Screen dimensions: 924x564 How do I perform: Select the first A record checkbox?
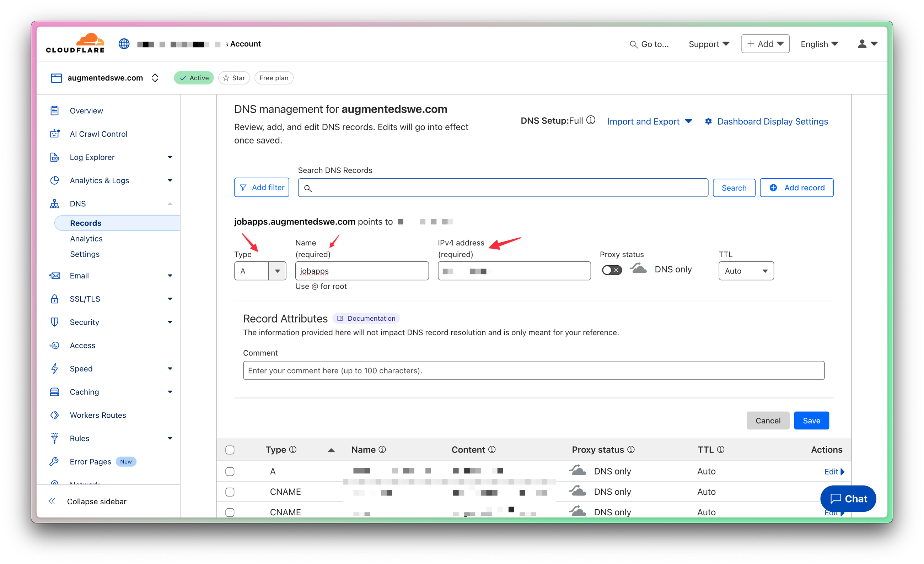[230, 471]
